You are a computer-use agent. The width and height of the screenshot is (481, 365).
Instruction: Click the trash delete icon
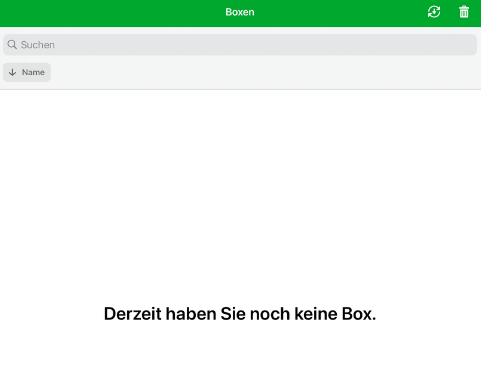[x=464, y=12]
